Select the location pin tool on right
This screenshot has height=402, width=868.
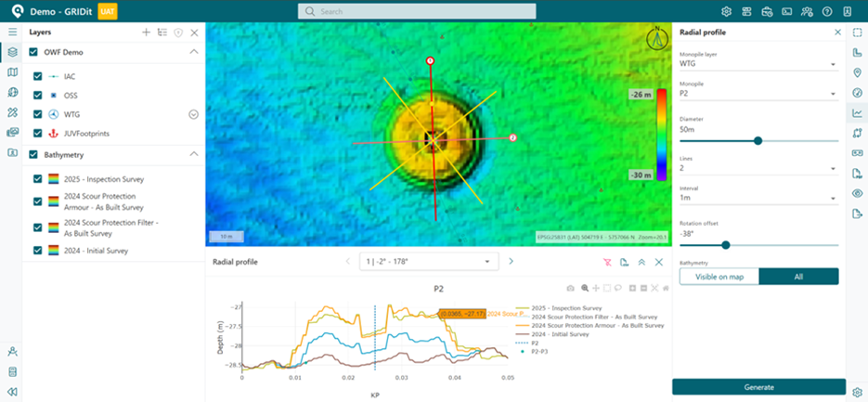click(x=858, y=72)
